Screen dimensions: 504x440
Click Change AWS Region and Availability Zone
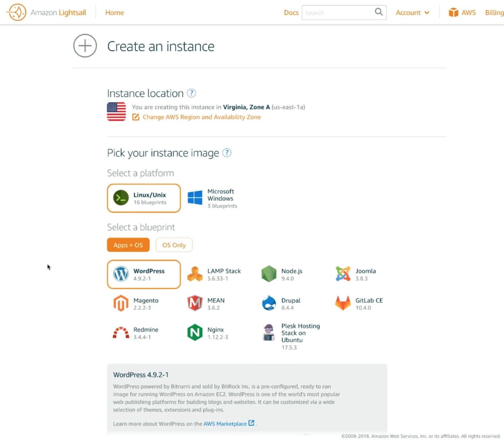[x=202, y=117]
